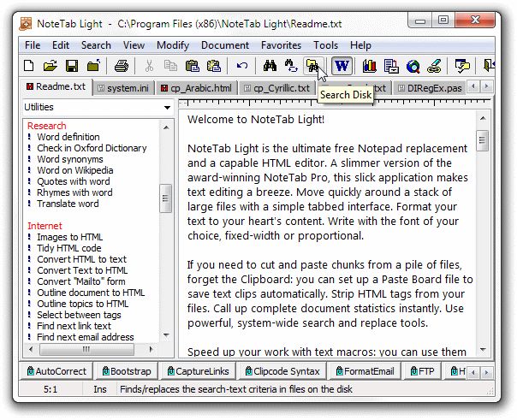Save the document with the floppy disk icon
This screenshot has width=517, height=420.
72,66
